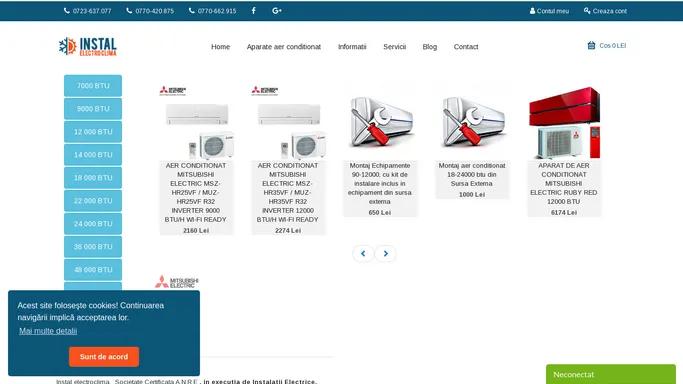Screen dimensions: 683x384
Task: Call phone number 0723-637.077
Action: click(88, 11)
